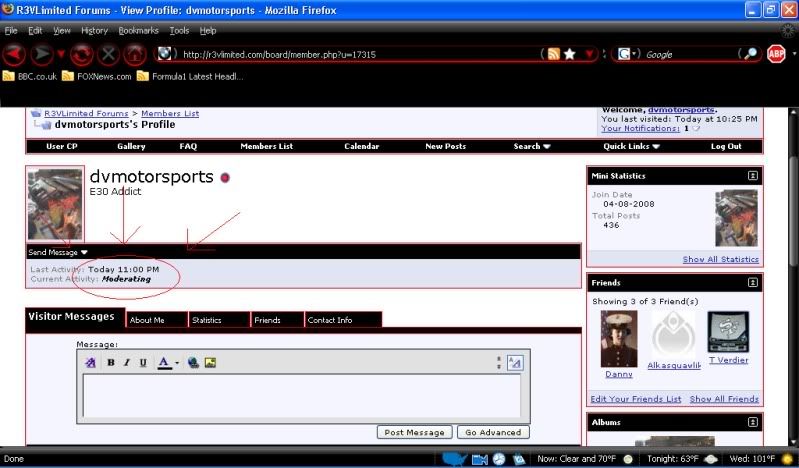Click the US map weather radar icon

(x=455, y=459)
